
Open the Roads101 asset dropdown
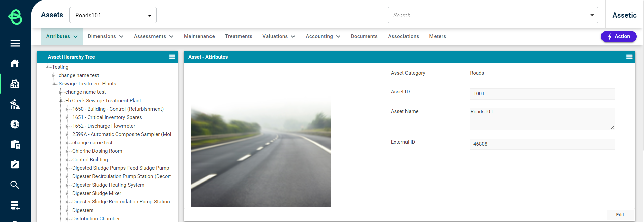tap(113, 15)
